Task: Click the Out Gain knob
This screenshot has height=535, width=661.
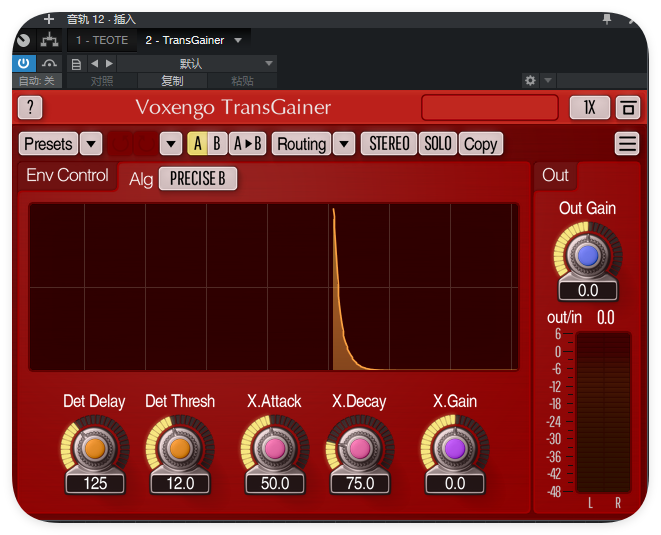Action: pos(588,255)
